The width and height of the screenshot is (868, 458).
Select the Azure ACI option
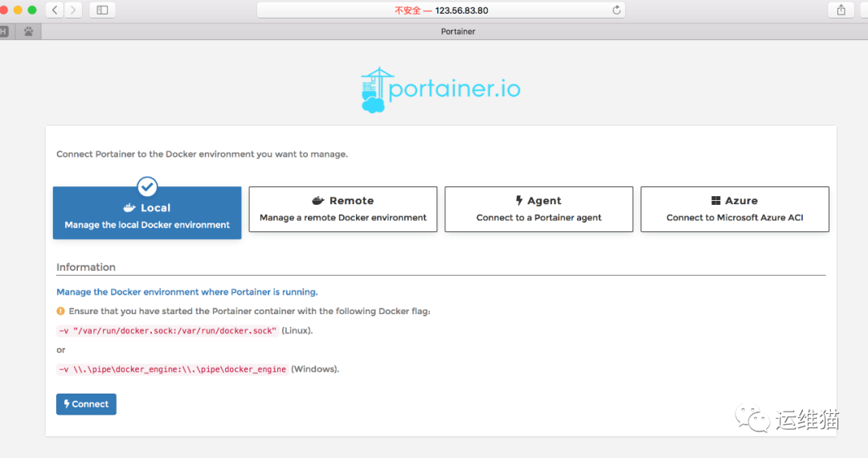735,209
